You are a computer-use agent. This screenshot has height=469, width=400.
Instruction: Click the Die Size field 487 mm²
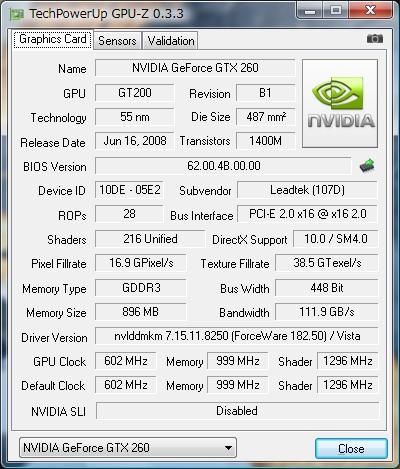[266, 117]
